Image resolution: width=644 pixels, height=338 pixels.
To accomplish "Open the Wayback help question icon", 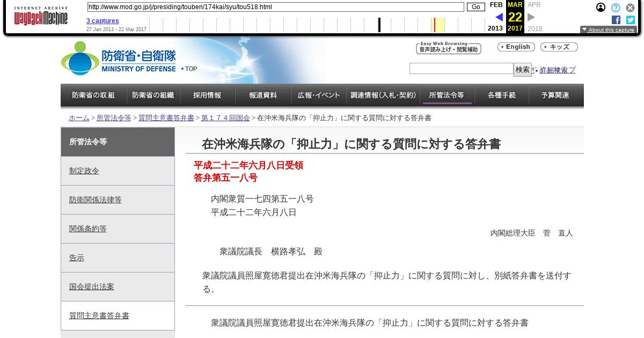I will tap(616, 8).
